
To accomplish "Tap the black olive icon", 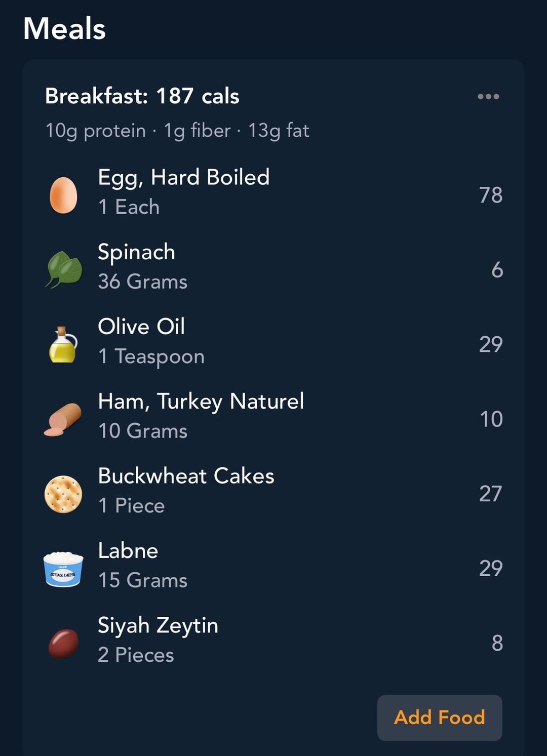I will click(x=63, y=643).
